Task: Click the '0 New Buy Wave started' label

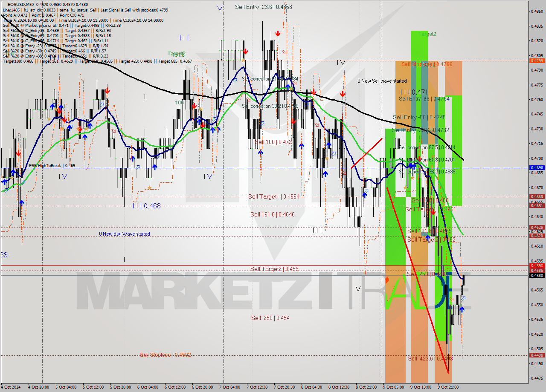Action: [125, 234]
